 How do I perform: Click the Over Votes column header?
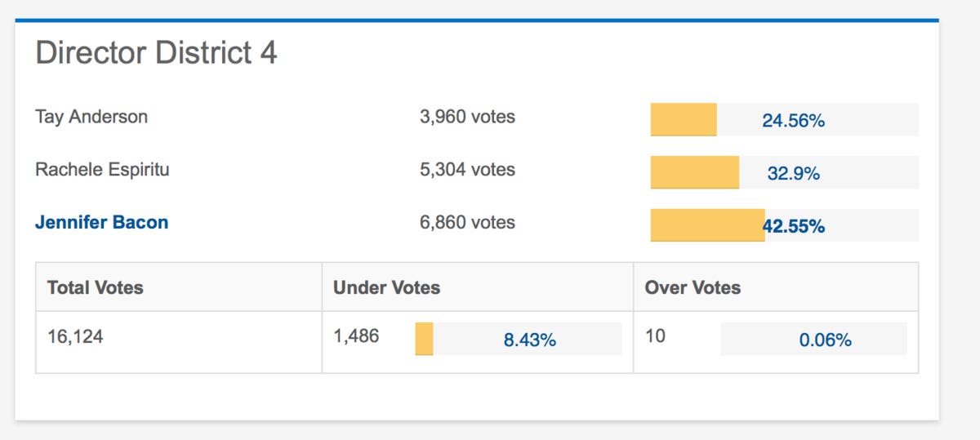[x=693, y=287]
